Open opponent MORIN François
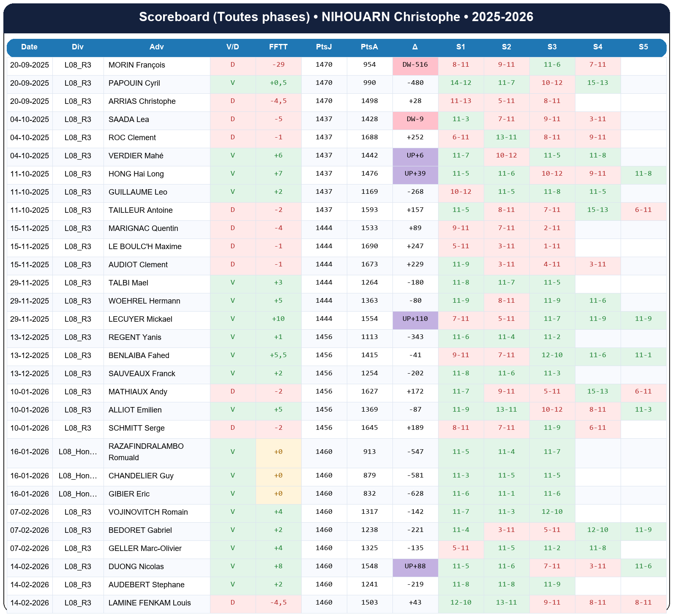The image size is (673, 616). (x=136, y=65)
